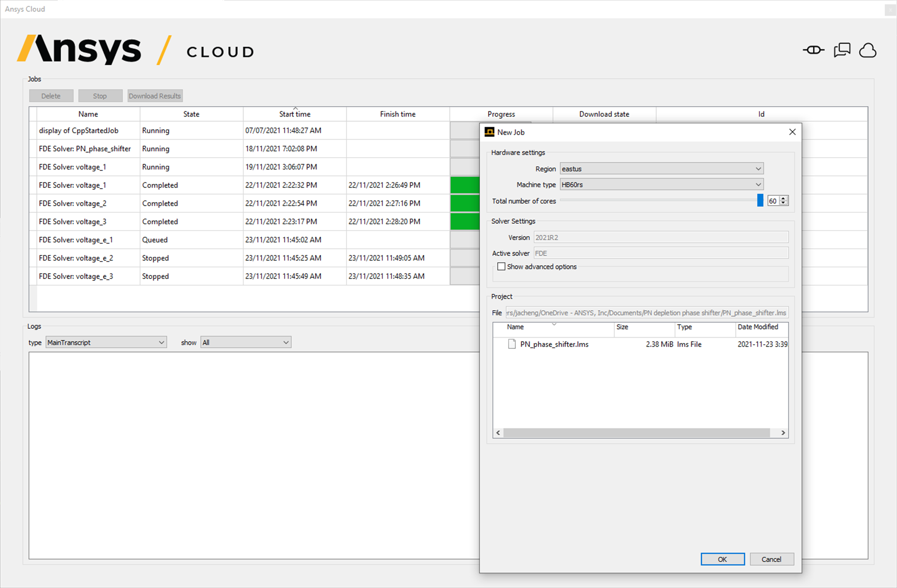This screenshot has height=588, width=897.
Task: Click OK in the New Job dialog
Action: (x=722, y=559)
